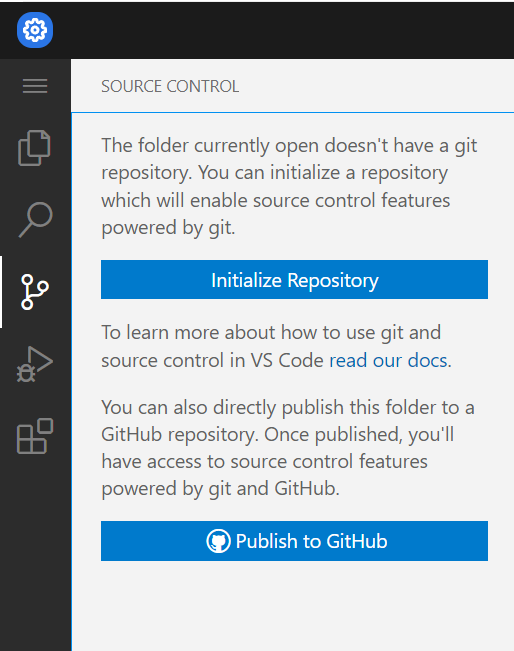Click the paragraph about no git repository
Viewport: 514px width, 651px height.
click(289, 186)
